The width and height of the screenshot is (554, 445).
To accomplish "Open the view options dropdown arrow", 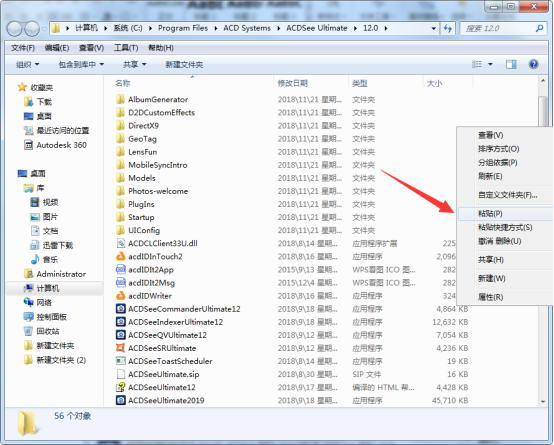I will (490, 64).
